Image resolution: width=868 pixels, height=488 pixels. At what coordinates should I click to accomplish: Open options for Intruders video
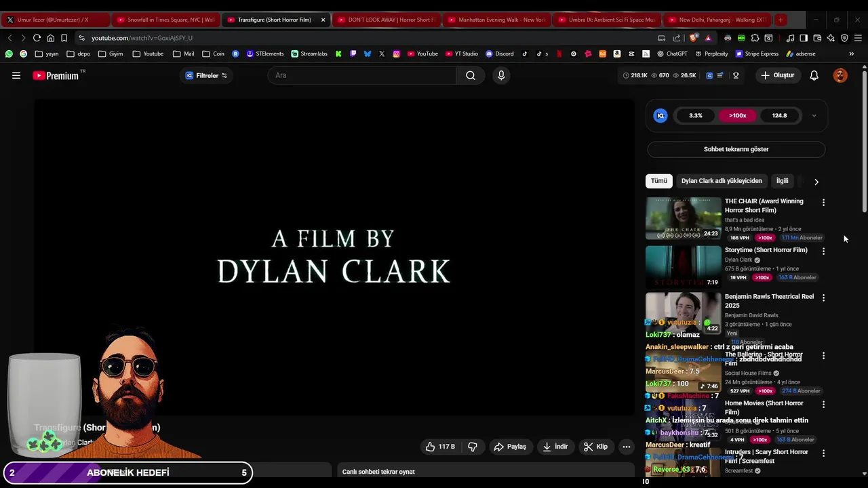[823, 453]
